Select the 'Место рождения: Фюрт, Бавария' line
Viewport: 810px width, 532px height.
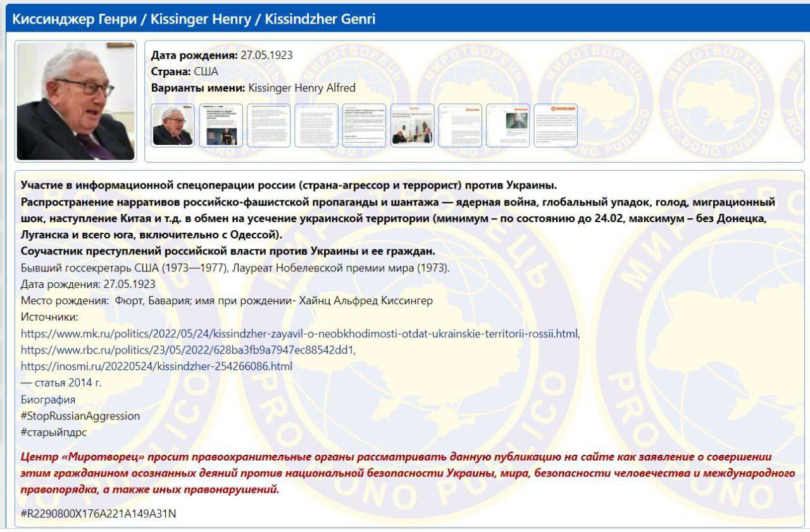(x=227, y=300)
